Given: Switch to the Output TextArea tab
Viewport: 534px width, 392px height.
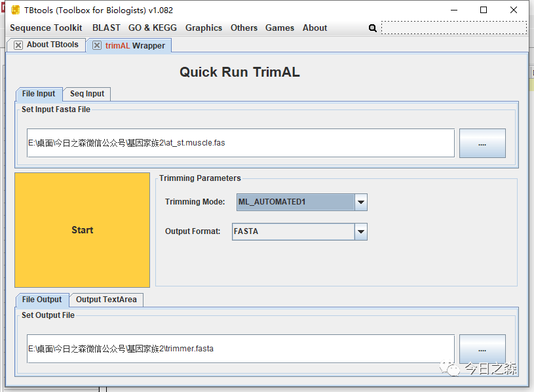Looking at the screenshot, I should 106,300.
